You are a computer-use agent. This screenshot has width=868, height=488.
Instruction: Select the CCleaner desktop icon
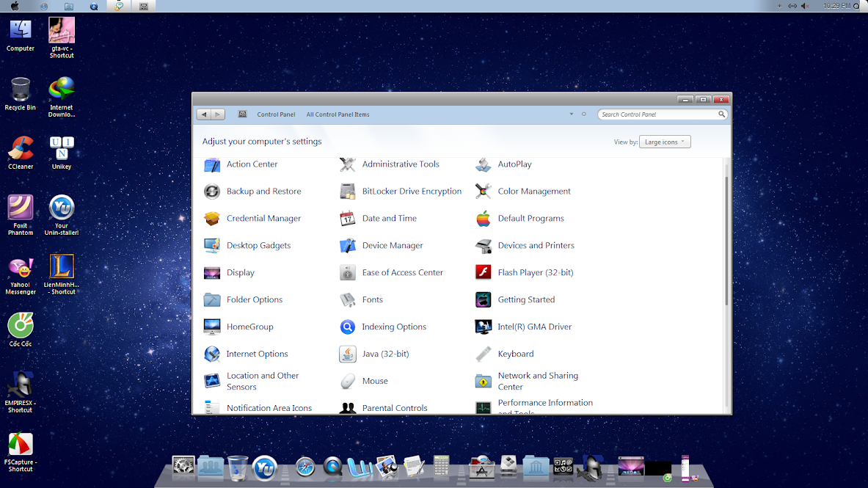click(21, 153)
